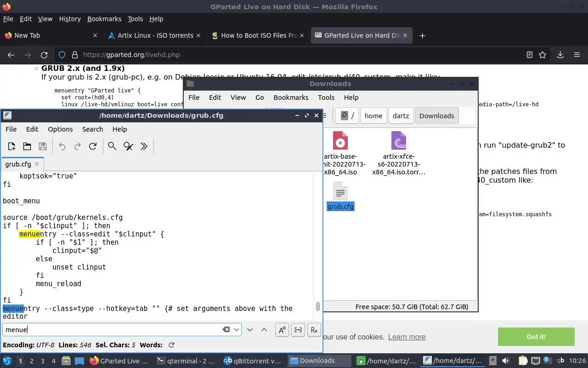Close the grub.cfg editor tab
The width and height of the screenshot is (588, 368).
pos(37,164)
